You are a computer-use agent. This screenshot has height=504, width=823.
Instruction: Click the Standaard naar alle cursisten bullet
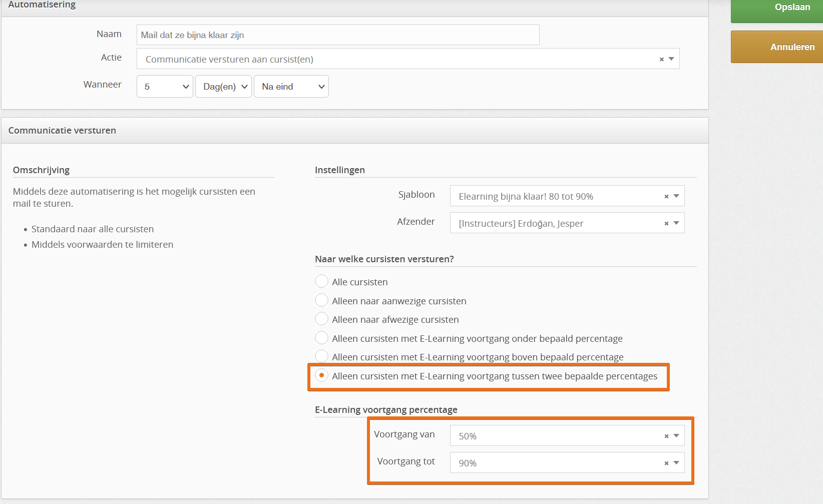click(x=93, y=229)
